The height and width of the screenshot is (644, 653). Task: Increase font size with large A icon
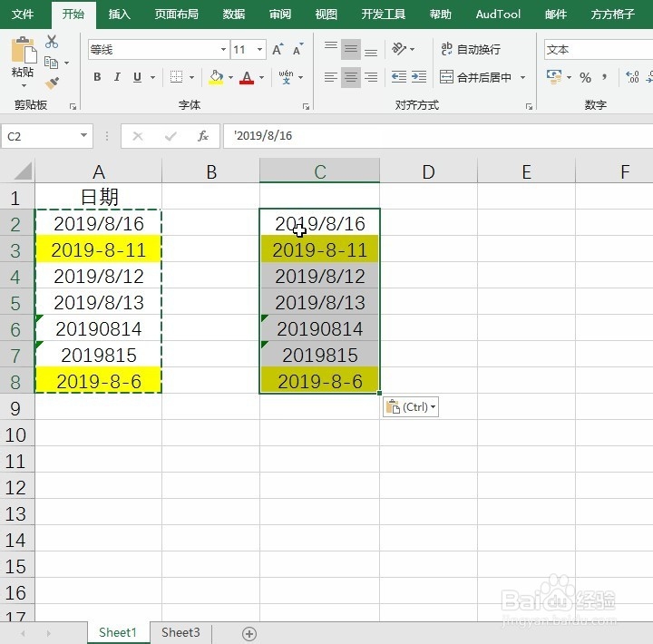[x=278, y=50]
